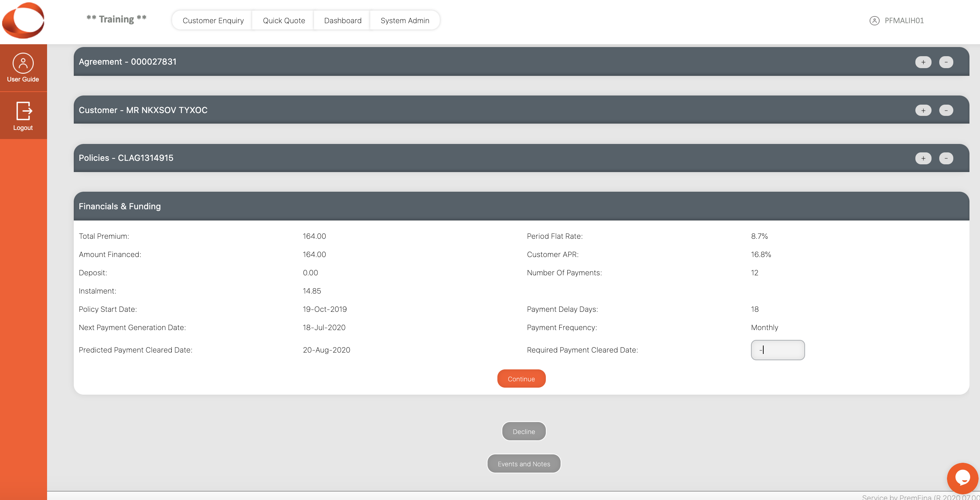Click the Required Payment Cleared Date input field
980x500 pixels.
coord(777,349)
